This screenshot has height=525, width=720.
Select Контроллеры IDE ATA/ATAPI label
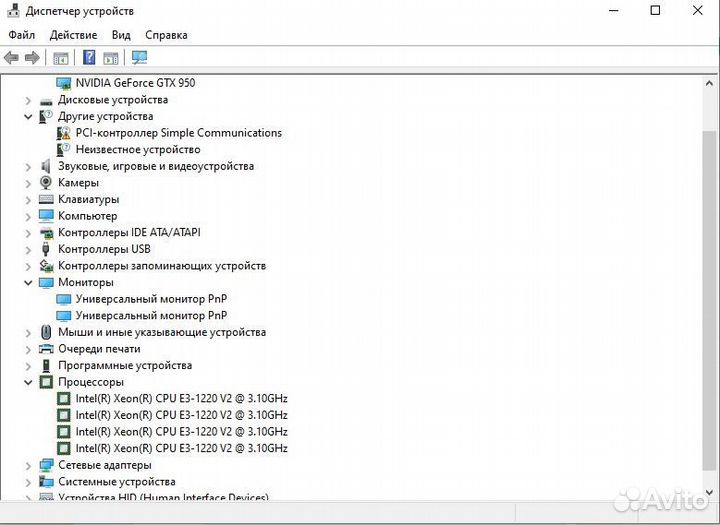[x=129, y=232]
